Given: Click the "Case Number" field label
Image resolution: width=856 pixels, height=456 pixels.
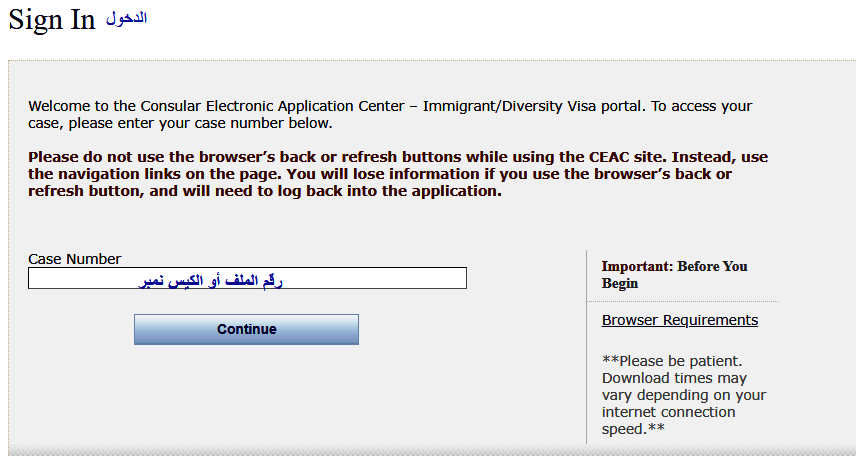Looking at the screenshot, I should click(x=74, y=259).
